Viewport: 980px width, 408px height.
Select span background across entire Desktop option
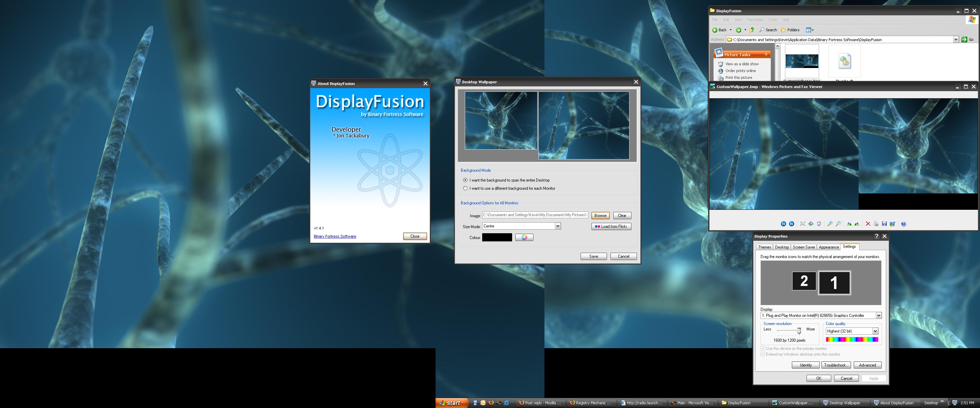tap(465, 180)
